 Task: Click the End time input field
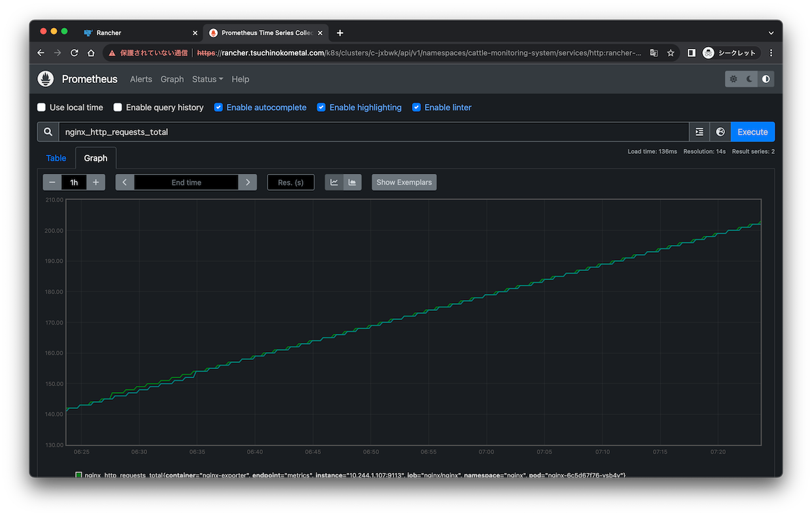point(186,182)
